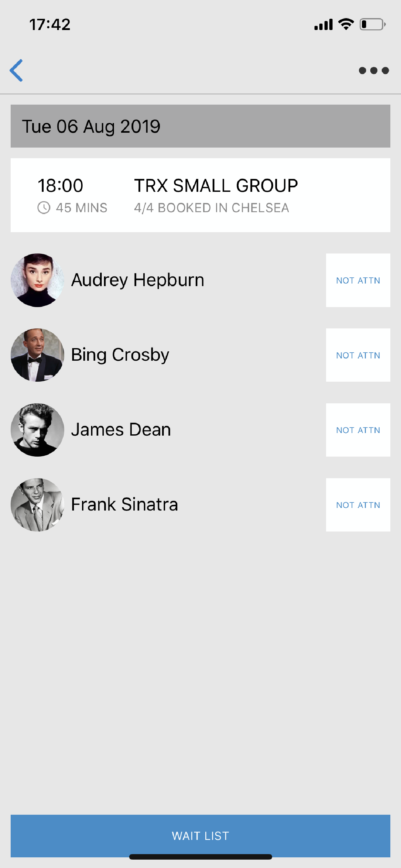
Task: Tap the blue back arrow
Action: 16,70
